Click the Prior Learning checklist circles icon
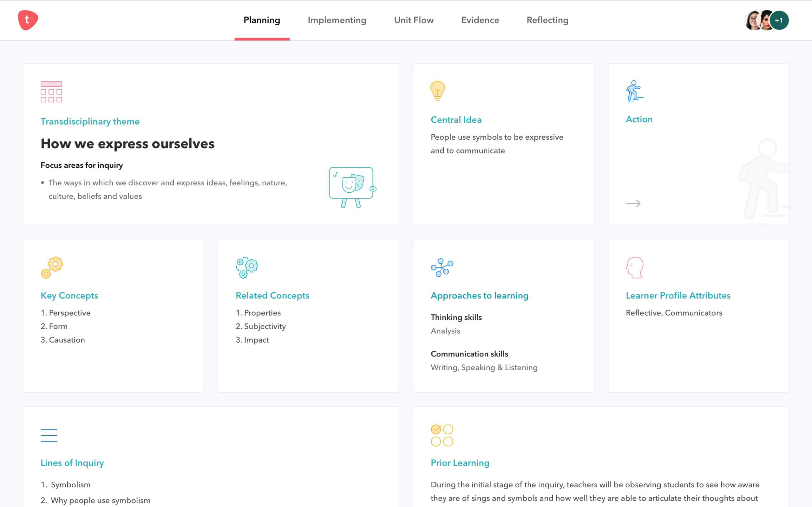The width and height of the screenshot is (812, 507). (x=442, y=435)
